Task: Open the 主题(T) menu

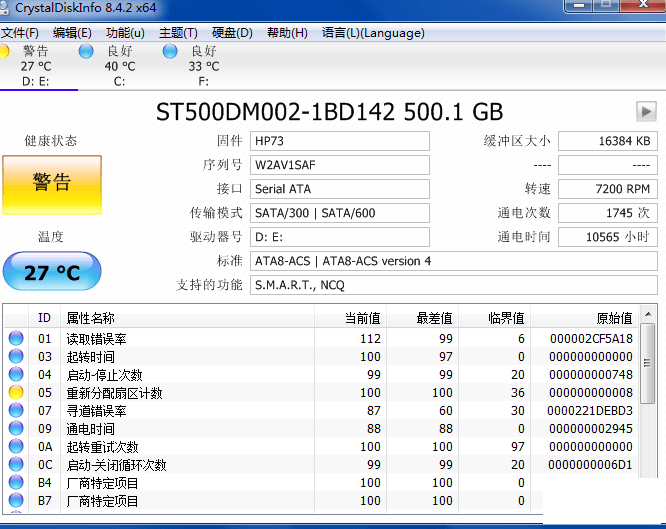Action: pos(178,33)
